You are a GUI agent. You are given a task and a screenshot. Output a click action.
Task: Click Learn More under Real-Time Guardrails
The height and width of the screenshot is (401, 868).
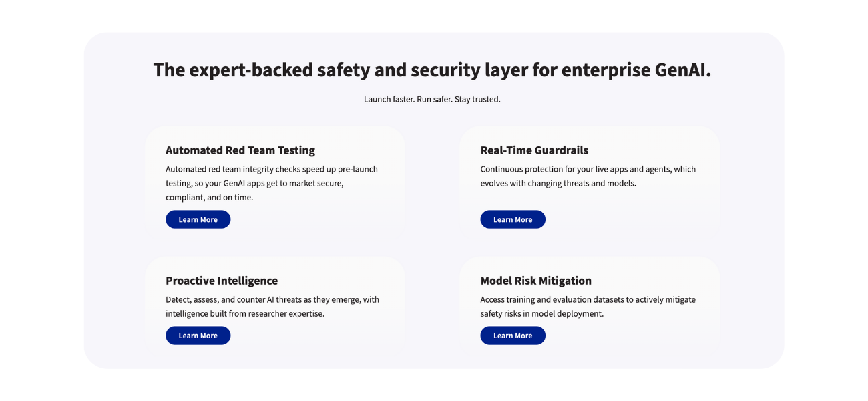coord(512,219)
